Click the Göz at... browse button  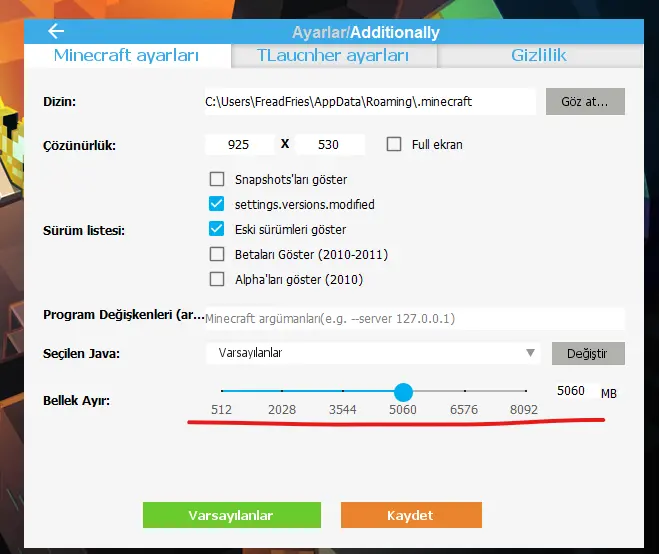pyautogui.click(x=585, y=102)
